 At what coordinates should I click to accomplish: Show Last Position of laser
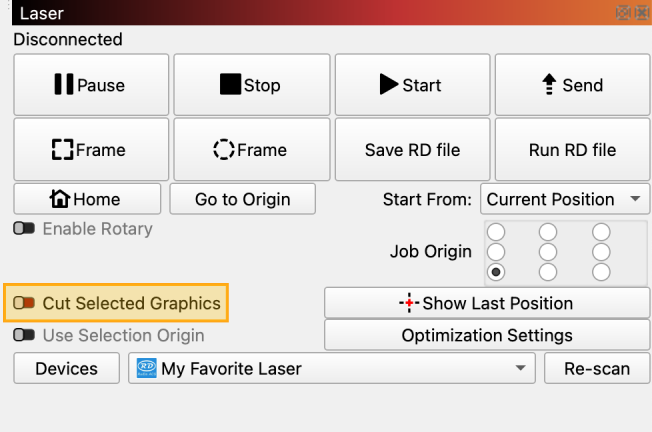[487, 303]
